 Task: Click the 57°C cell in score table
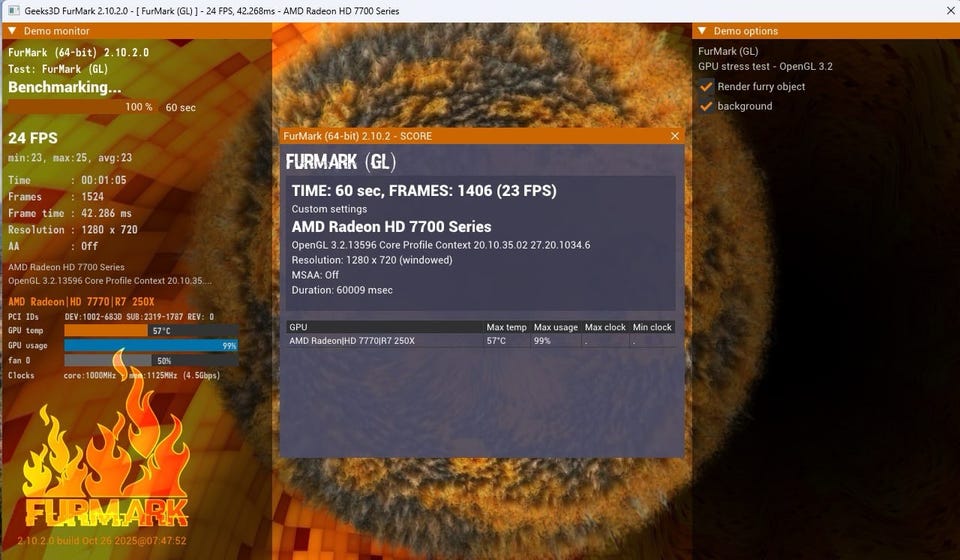pyautogui.click(x=497, y=341)
